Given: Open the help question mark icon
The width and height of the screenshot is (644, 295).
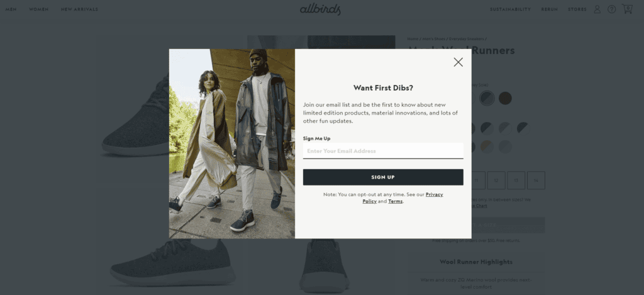Looking at the screenshot, I should tap(611, 9).
